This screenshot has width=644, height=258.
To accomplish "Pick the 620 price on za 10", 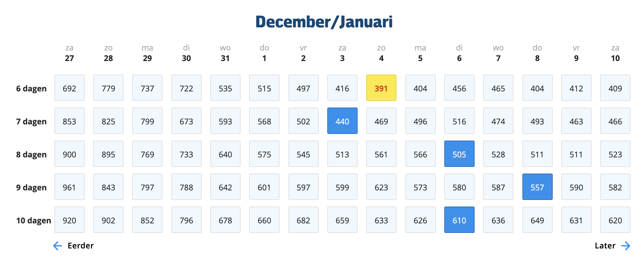I will coord(615,220).
